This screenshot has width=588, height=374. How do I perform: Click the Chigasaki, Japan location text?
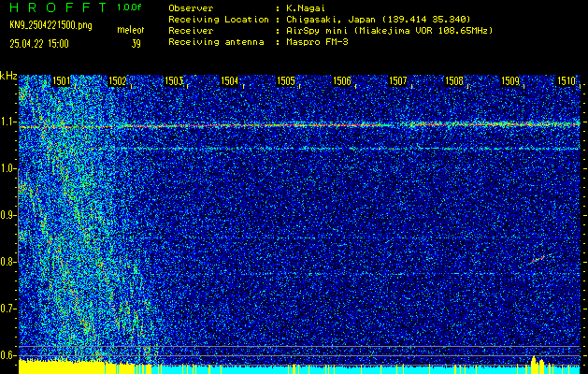(x=379, y=19)
